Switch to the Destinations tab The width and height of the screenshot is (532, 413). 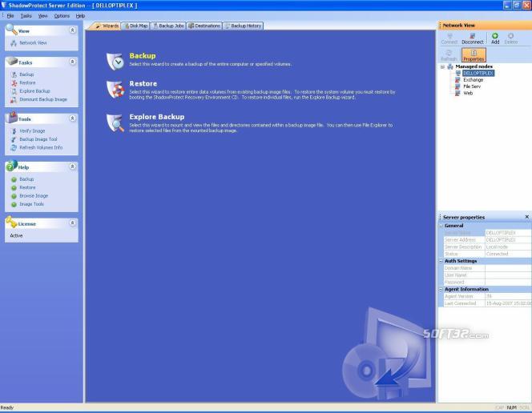[204, 26]
